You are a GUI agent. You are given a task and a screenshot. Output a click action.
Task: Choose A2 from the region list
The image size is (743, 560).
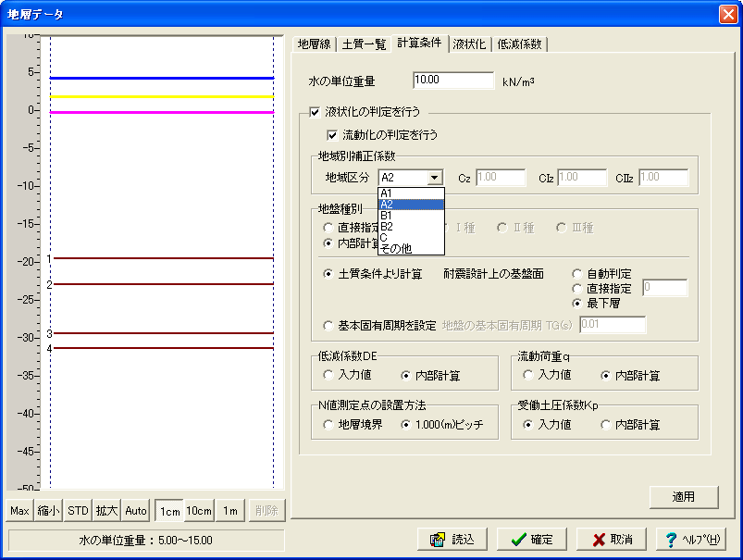coord(411,205)
